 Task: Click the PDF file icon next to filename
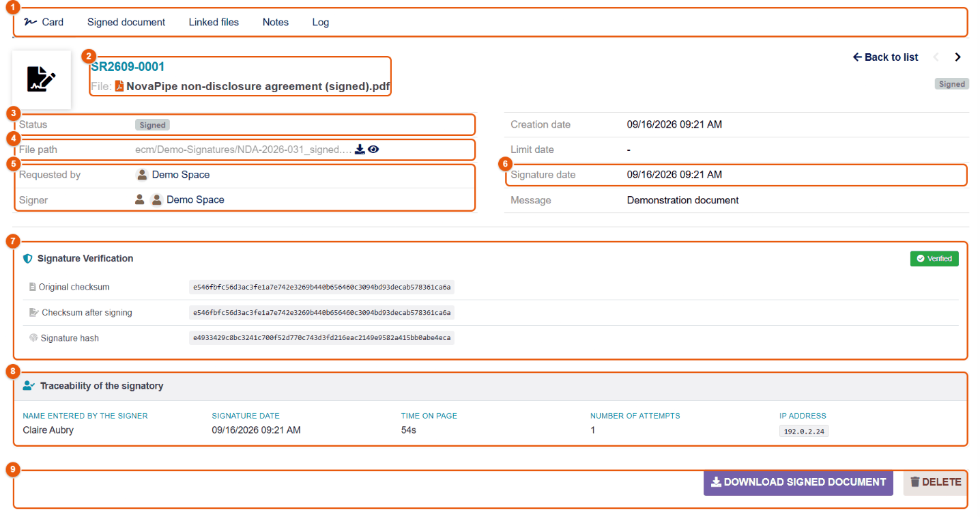click(119, 86)
